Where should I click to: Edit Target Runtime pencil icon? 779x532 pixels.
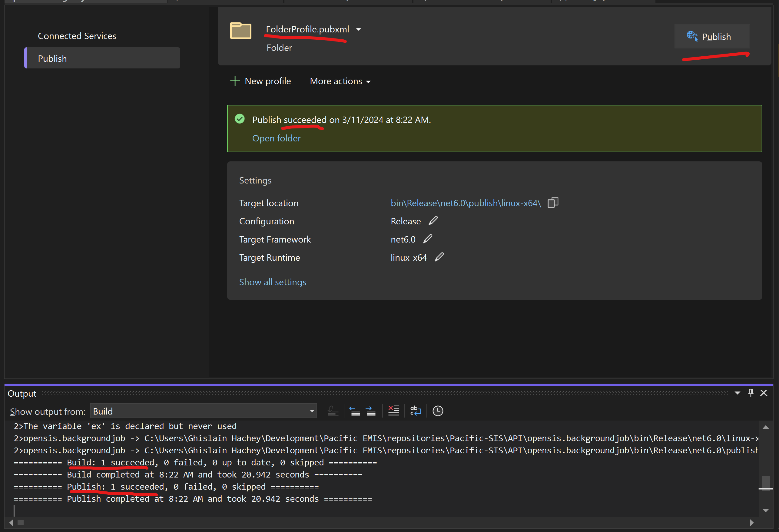pyautogui.click(x=439, y=257)
